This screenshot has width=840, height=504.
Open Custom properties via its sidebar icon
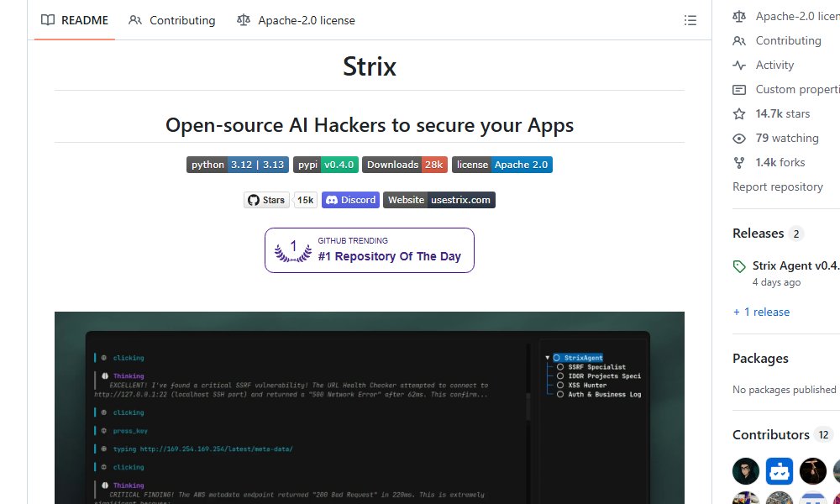(739, 89)
